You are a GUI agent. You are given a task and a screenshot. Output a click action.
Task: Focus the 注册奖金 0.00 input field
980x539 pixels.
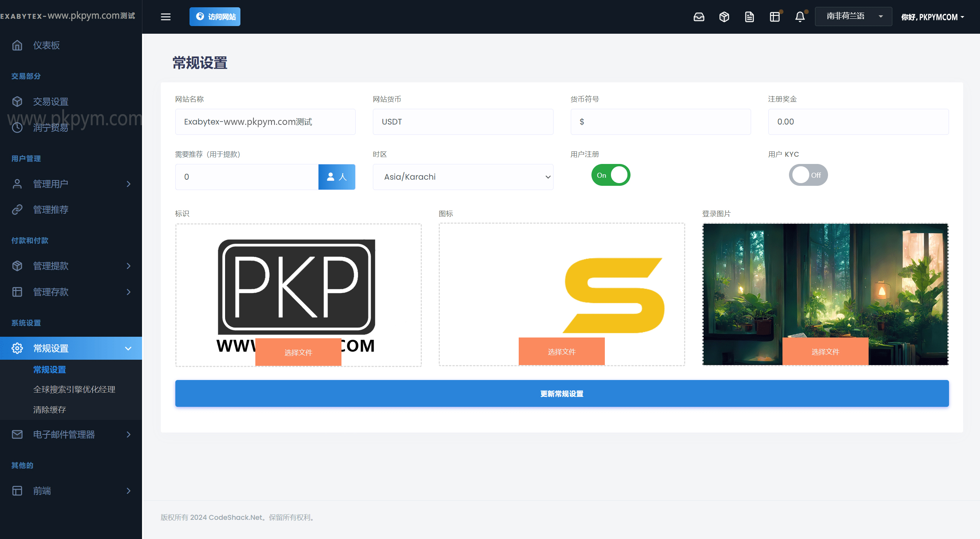click(859, 122)
